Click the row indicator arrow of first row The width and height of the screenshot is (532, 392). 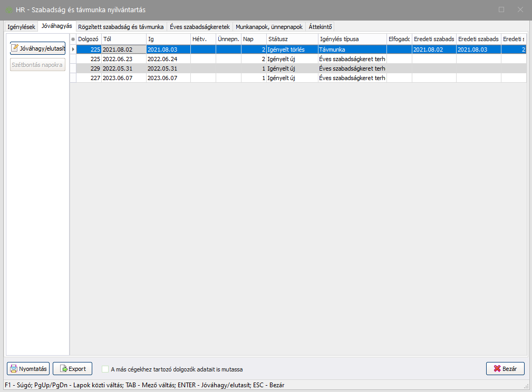(x=73, y=49)
